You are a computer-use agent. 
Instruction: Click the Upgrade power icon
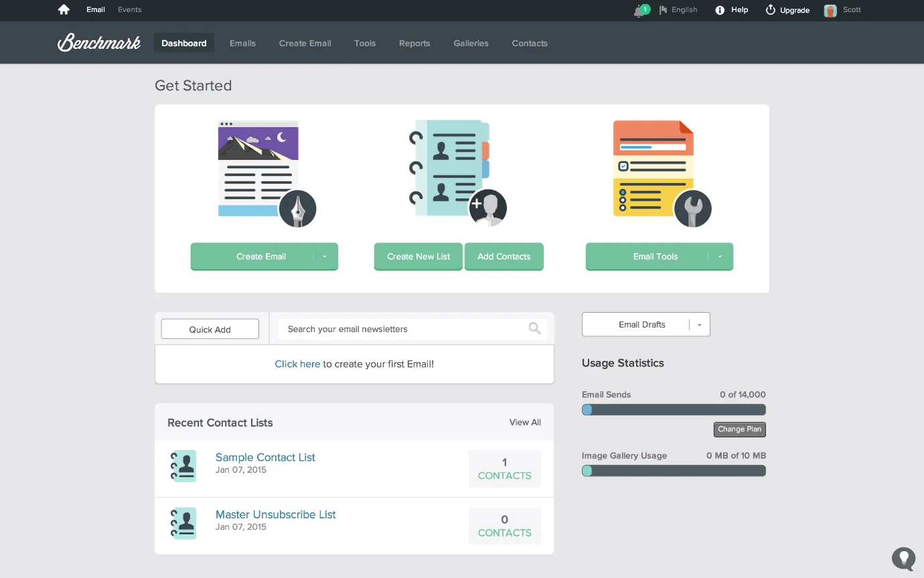point(770,10)
